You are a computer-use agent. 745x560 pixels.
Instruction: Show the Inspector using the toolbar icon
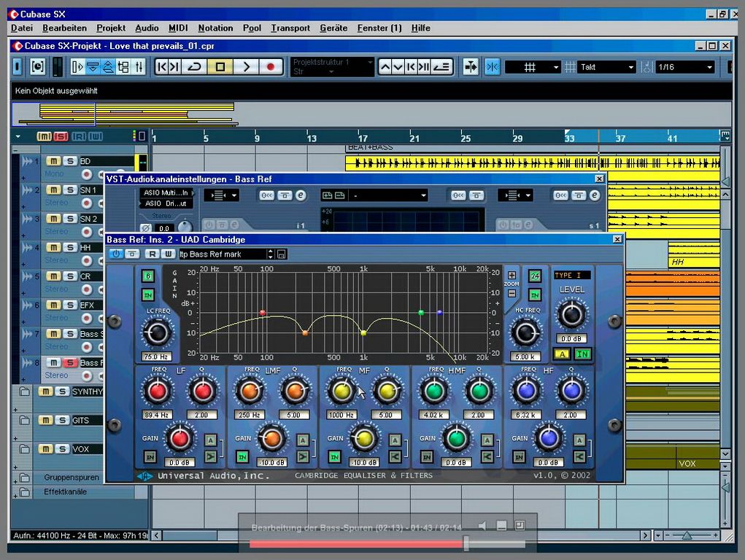pos(77,67)
